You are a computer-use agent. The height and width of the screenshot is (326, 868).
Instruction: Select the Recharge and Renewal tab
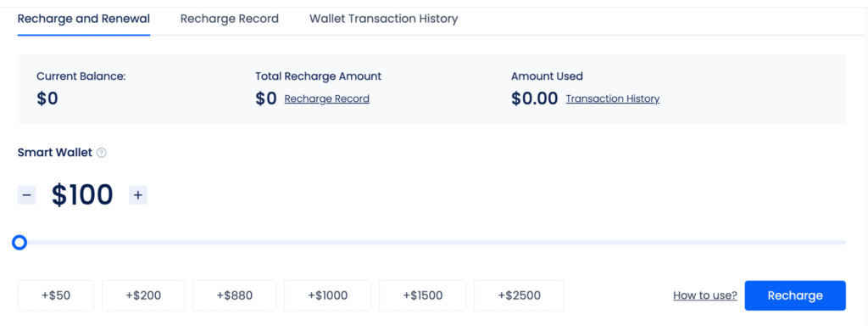pos(84,19)
